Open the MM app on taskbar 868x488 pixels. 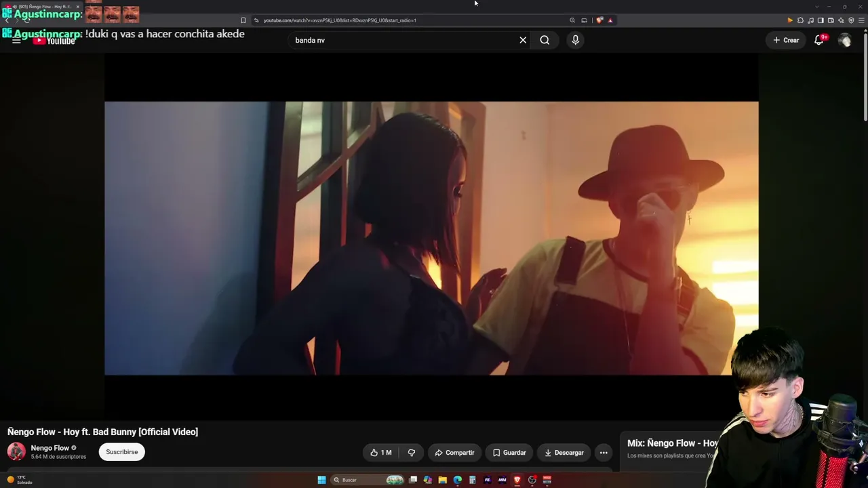pos(502,480)
